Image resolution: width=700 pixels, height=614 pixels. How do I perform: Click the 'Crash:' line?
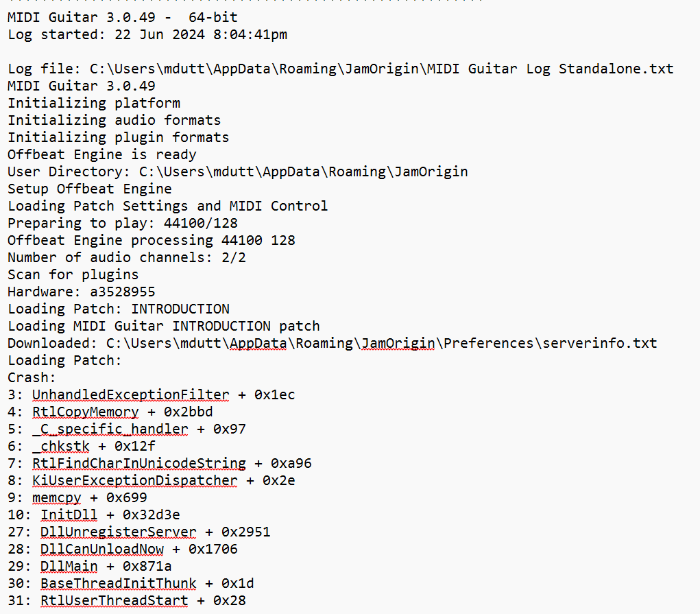pos(32,377)
